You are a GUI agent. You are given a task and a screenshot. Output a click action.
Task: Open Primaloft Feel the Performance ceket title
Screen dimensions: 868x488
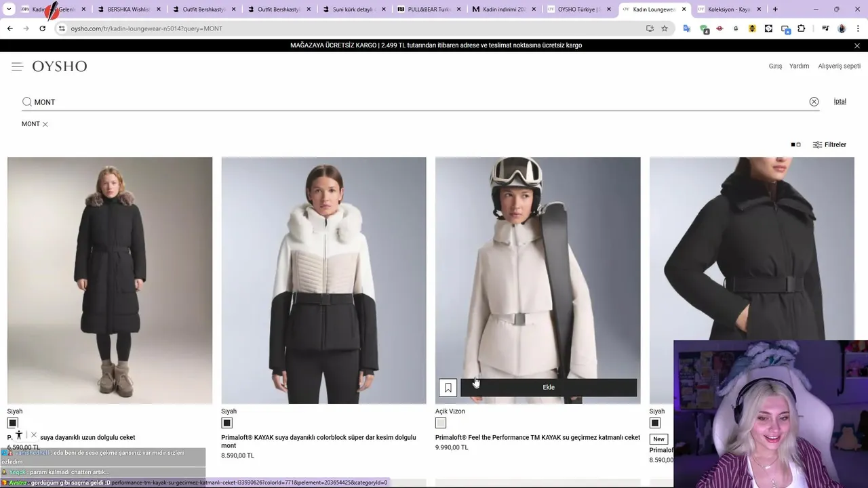tap(538, 438)
